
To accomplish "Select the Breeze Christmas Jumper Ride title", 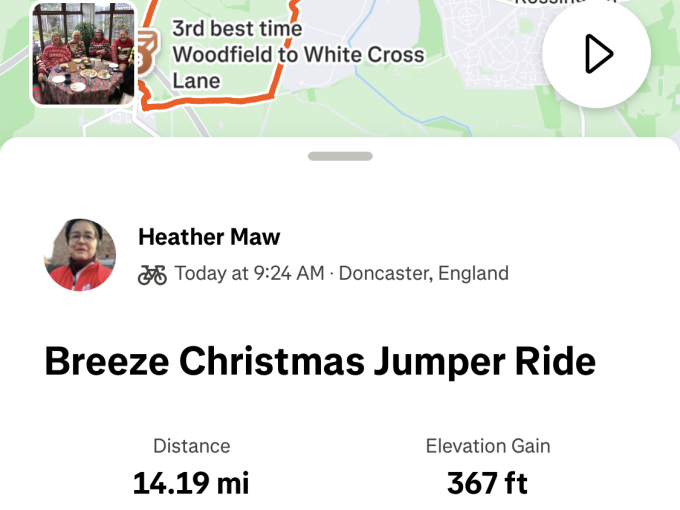I will coord(320,361).
